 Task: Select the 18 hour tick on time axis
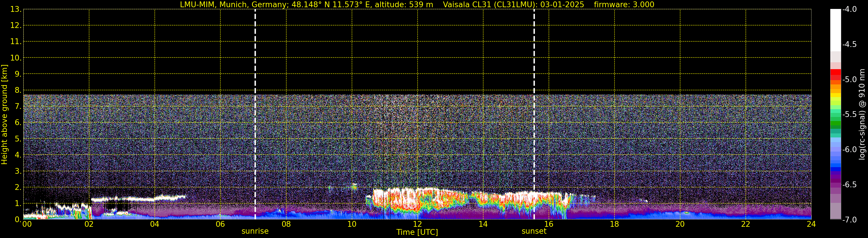click(x=614, y=224)
